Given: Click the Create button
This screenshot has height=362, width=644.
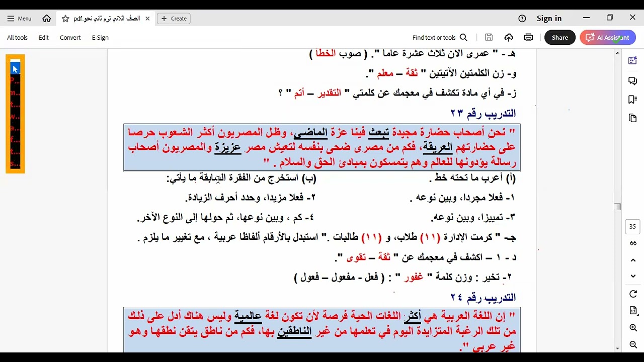Looking at the screenshot, I should (x=174, y=19).
